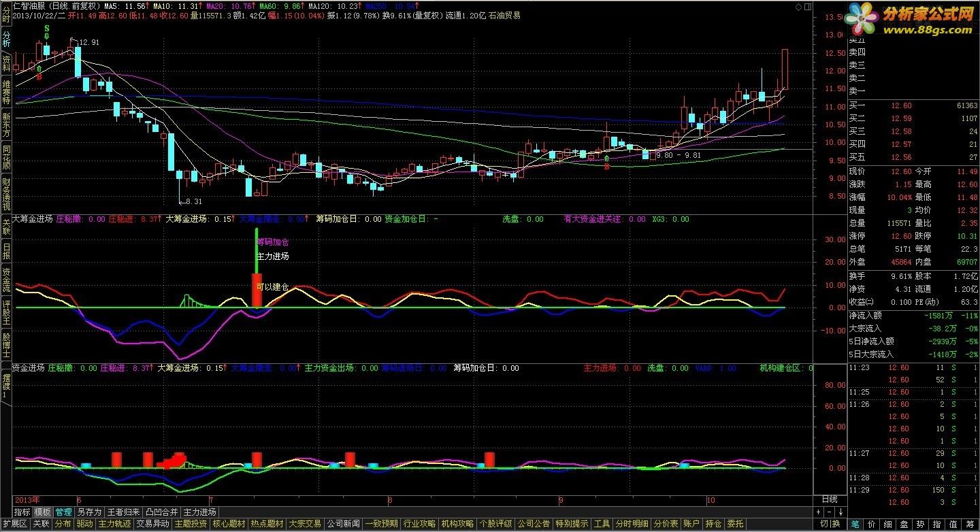Click the split-window square icon above the chart
Image resolution: width=980 pixels, height=532 pixels.
tap(808, 5)
